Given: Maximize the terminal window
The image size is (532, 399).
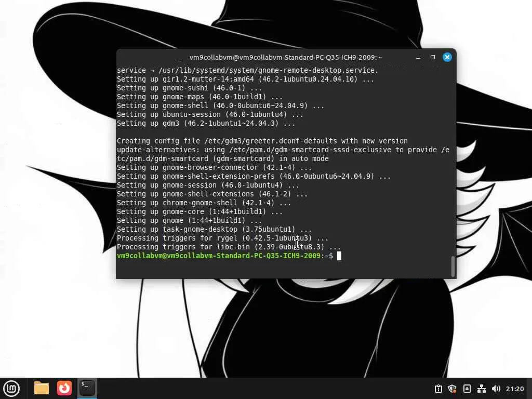Looking at the screenshot, I should click(433, 57).
